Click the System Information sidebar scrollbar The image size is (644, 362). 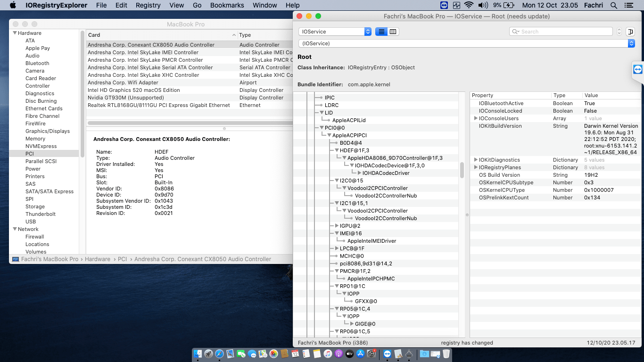(82, 94)
